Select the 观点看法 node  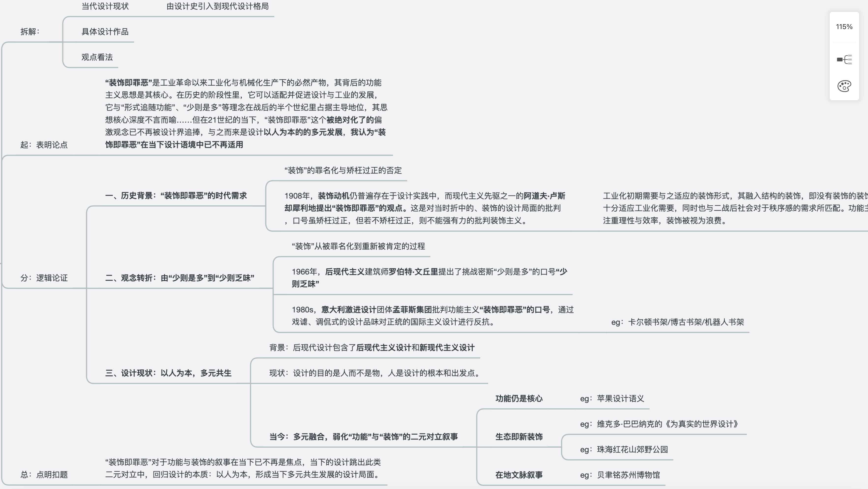(97, 57)
